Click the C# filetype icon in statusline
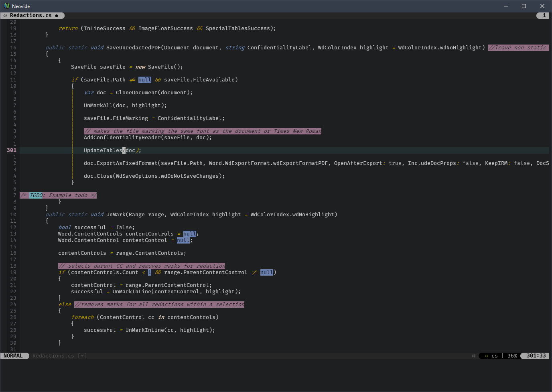552x392 pixels. [487, 356]
